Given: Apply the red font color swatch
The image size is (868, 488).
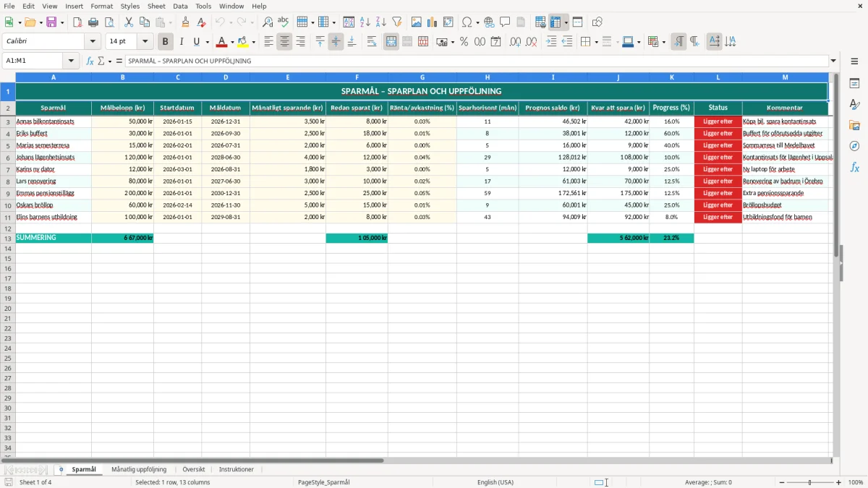Looking at the screenshot, I should coord(222,42).
